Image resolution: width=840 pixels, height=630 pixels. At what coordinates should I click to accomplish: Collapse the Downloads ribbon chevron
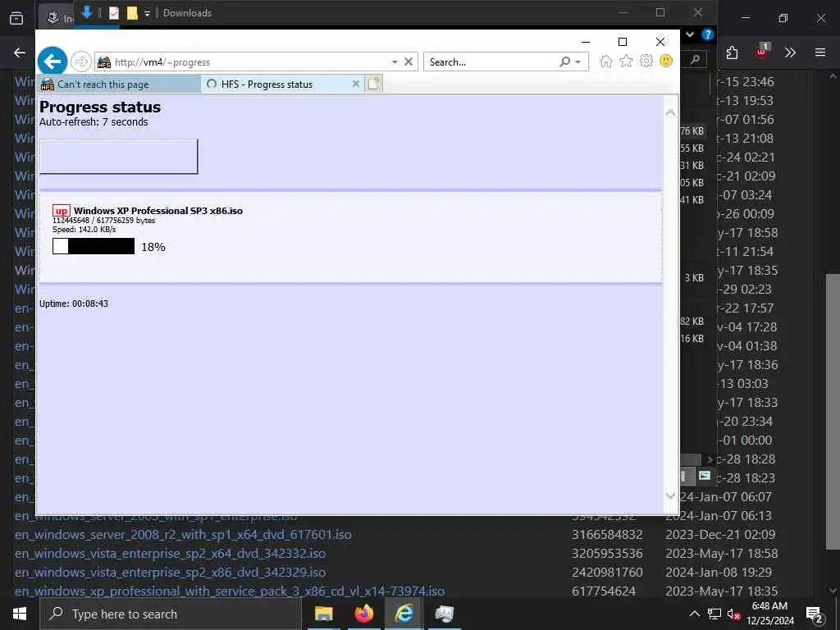[690, 34]
